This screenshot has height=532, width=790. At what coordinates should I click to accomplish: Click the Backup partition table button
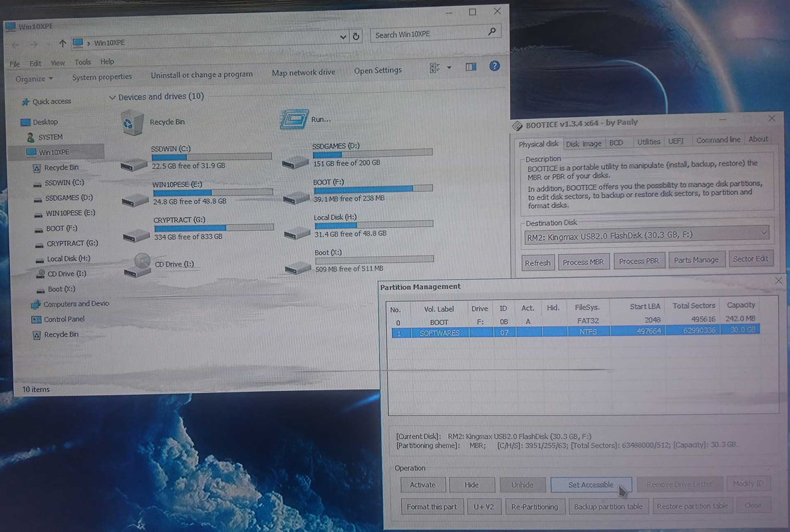608,506
